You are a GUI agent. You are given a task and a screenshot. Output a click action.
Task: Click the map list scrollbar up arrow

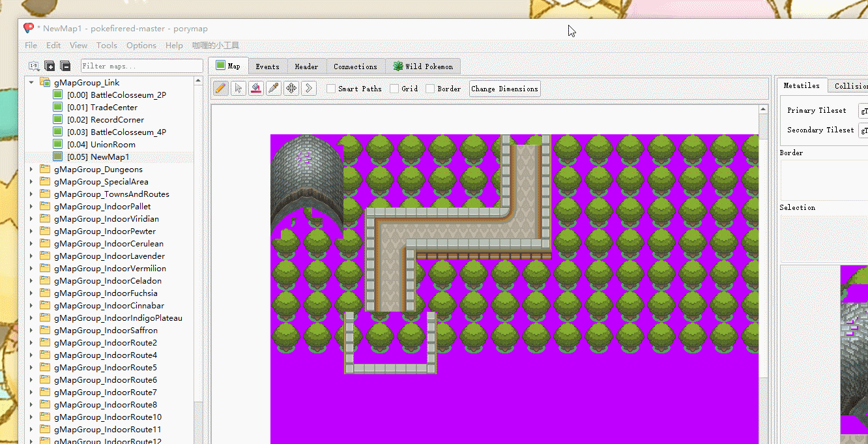[199, 81]
